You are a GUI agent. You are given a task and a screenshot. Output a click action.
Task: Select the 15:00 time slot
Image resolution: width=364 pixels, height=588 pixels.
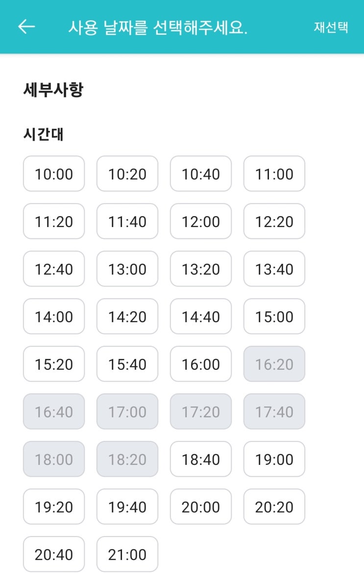click(274, 317)
